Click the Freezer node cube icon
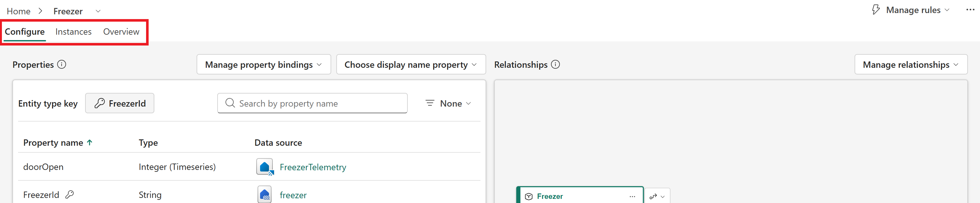 [x=529, y=197]
